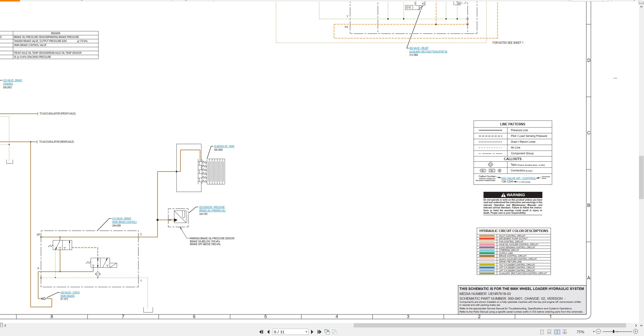Click the REMARK column header
644x336 pixels.
point(56,33)
